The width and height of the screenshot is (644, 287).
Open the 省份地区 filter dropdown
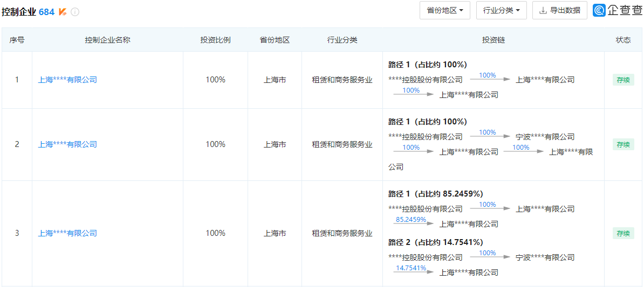[444, 10]
